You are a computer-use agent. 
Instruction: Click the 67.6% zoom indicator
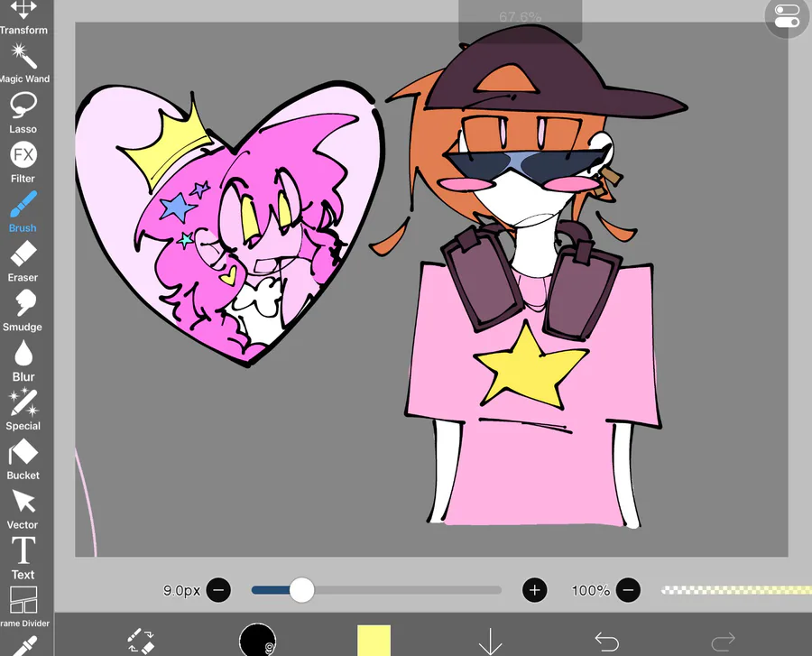click(x=520, y=17)
